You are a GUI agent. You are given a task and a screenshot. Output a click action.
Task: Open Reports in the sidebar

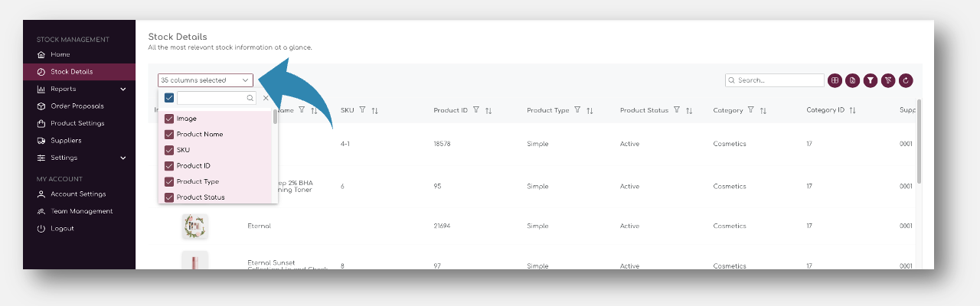click(63, 89)
